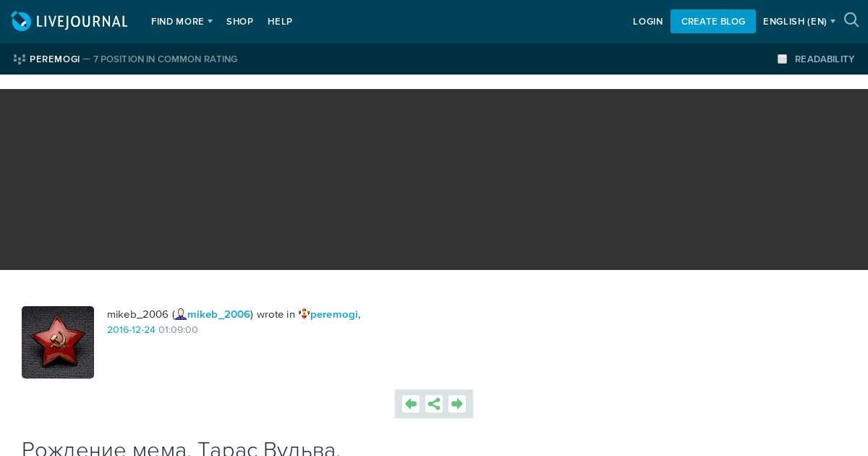Click the user head icon beside mikeb_2006
Screen dimensions: 868x456
(x=181, y=314)
